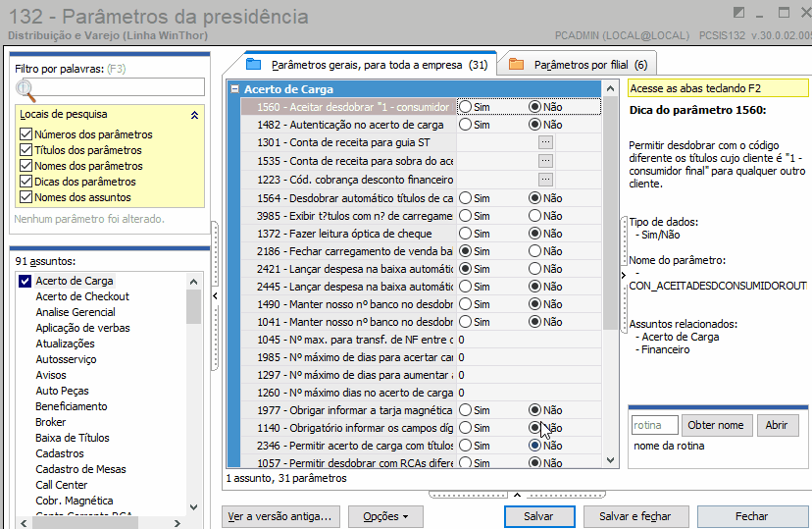Select Sim for parameter 1372
Viewport: 812px width, 529px height.
pyautogui.click(x=466, y=234)
